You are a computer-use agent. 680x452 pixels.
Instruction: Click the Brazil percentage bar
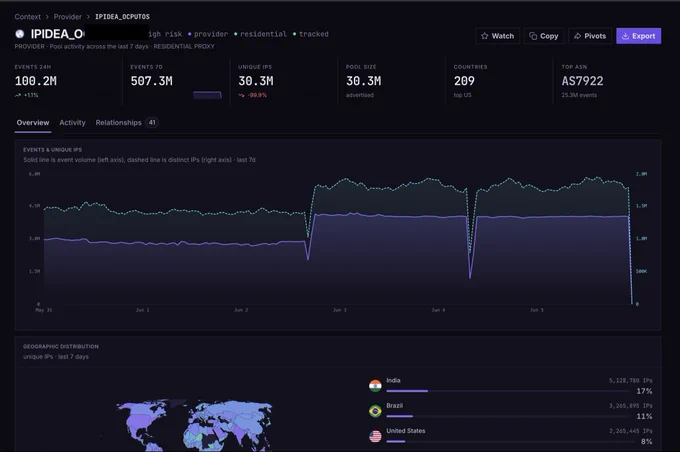click(507, 416)
